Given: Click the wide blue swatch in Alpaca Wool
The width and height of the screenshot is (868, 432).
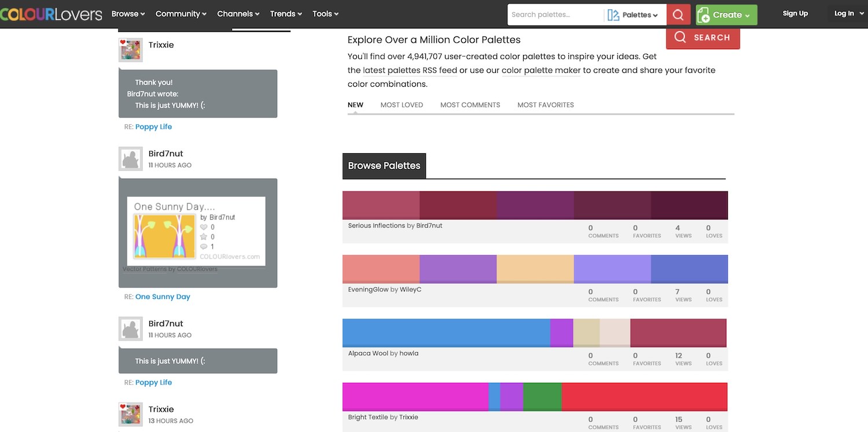Looking at the screenshot, I should pyautogui.click(x=446, y=333).
